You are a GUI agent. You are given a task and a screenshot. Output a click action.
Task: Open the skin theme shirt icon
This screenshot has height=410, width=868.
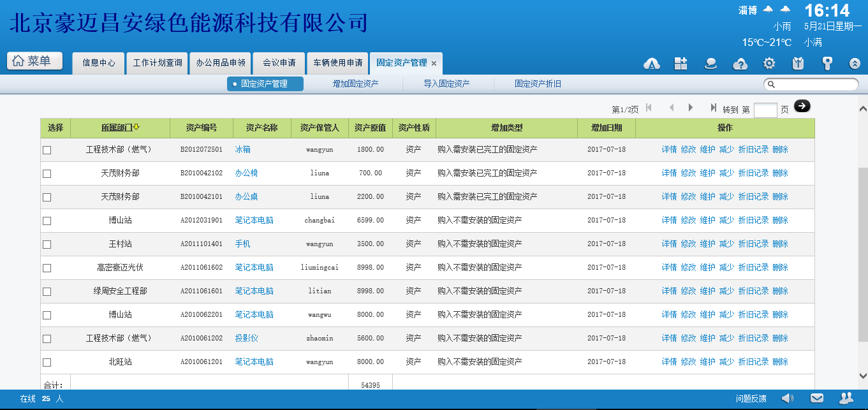[x=798, y=63]
